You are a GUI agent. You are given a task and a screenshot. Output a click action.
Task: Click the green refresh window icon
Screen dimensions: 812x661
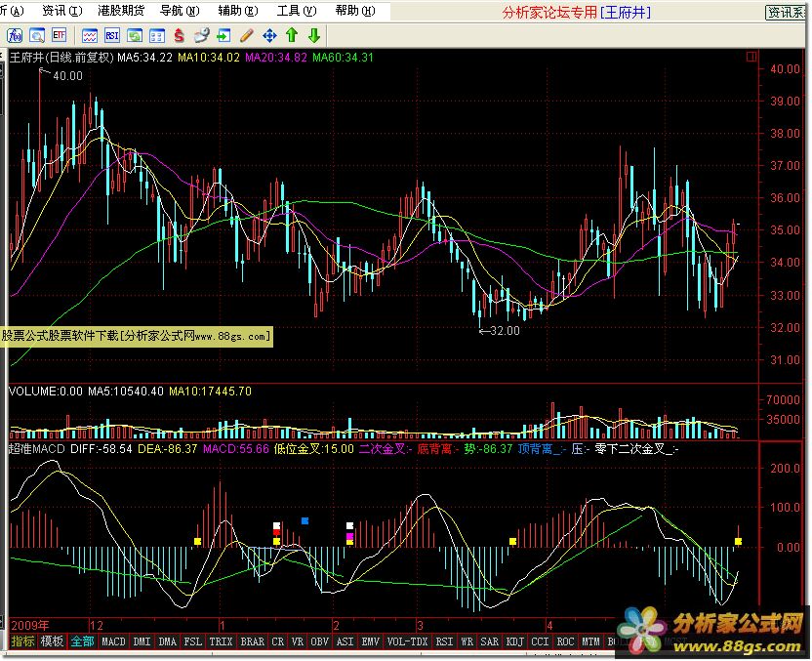coord(134,35)
